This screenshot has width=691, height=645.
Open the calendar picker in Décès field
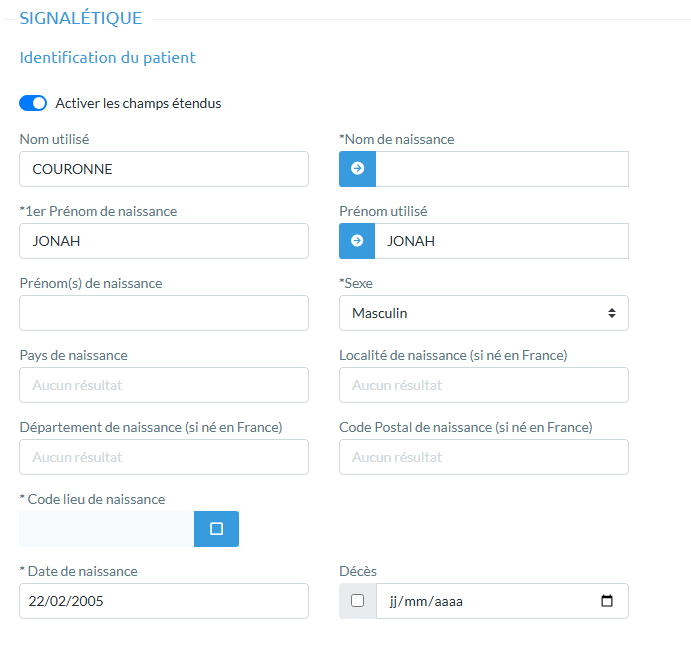click(607, 601)
